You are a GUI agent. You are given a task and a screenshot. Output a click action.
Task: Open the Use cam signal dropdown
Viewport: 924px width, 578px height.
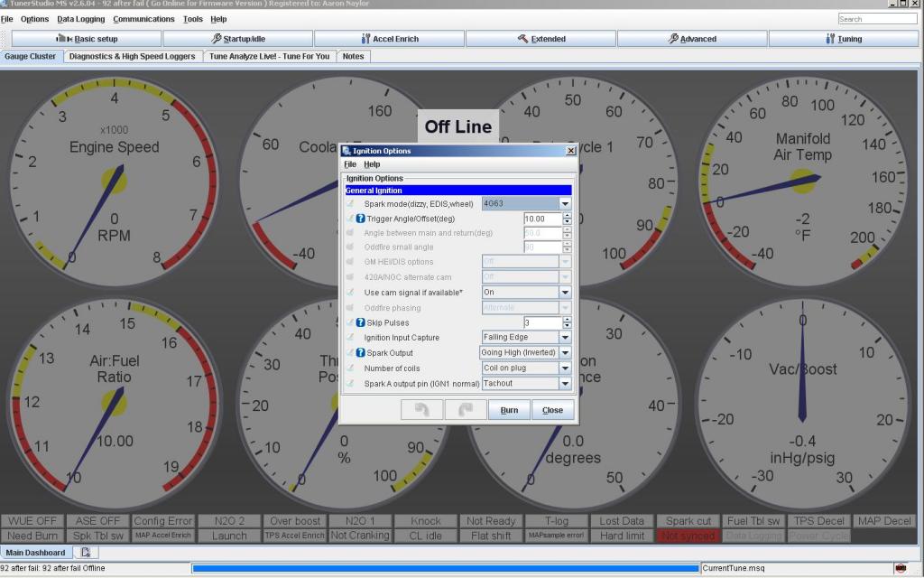click(x=565, y=293)
